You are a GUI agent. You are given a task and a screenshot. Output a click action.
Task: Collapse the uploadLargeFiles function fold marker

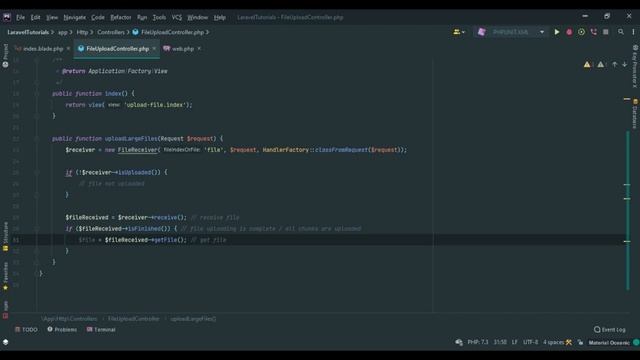pos(36,139)
